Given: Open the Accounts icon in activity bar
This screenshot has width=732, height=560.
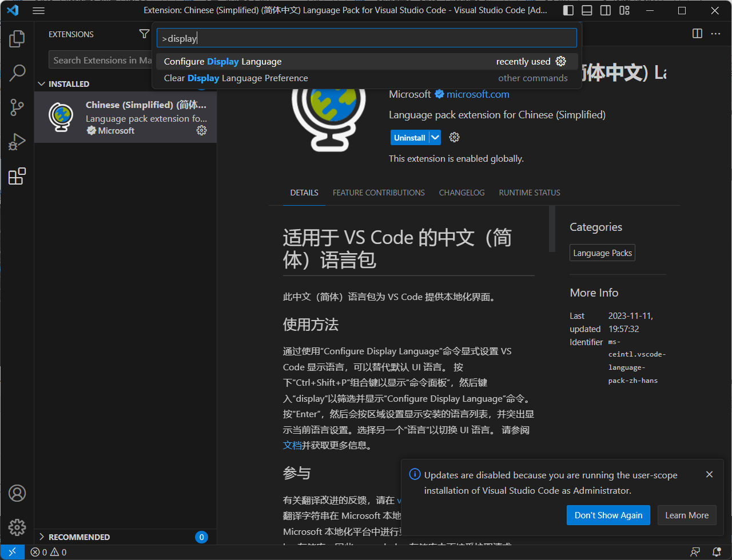Looking at the screenshot, I should tap(17, 493).
